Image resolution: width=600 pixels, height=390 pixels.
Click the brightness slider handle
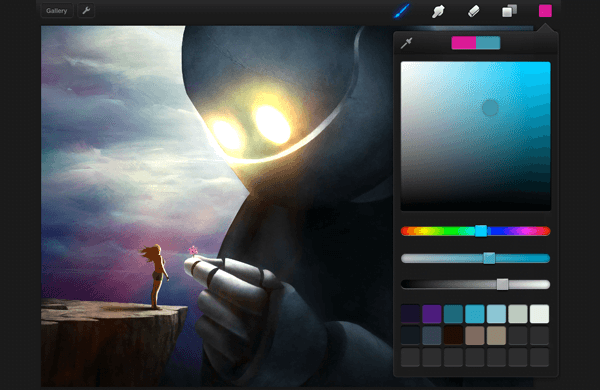[502, 284]
